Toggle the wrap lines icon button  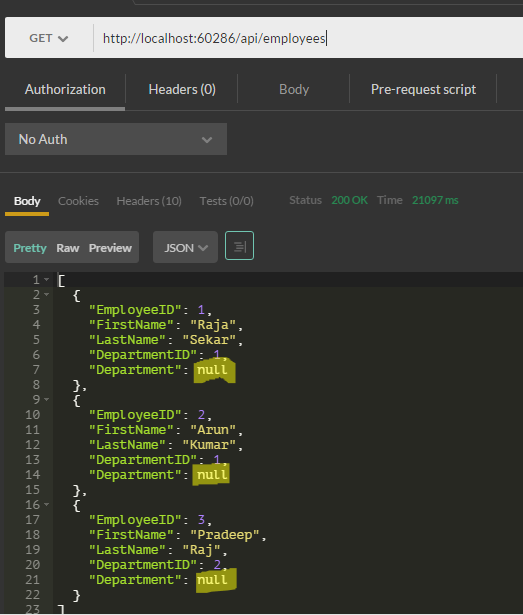(x=239, y=246)
